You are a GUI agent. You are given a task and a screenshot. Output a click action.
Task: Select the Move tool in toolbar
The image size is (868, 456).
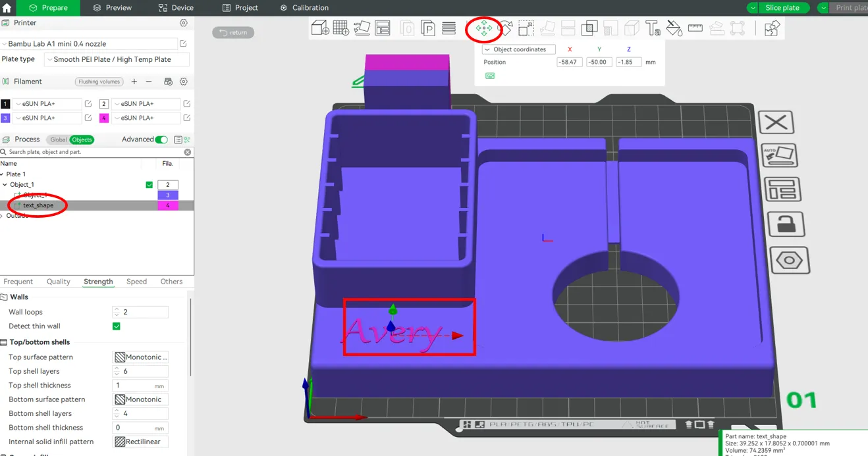484,28
